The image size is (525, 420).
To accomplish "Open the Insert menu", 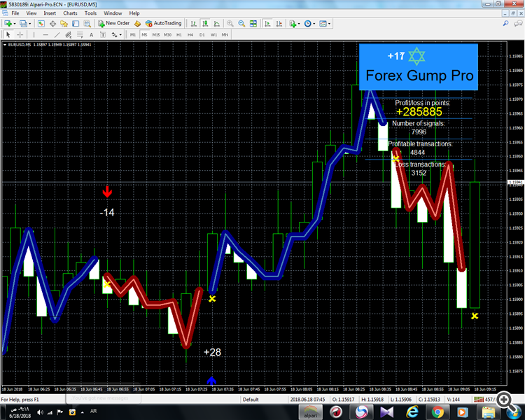I will (50, 13).
